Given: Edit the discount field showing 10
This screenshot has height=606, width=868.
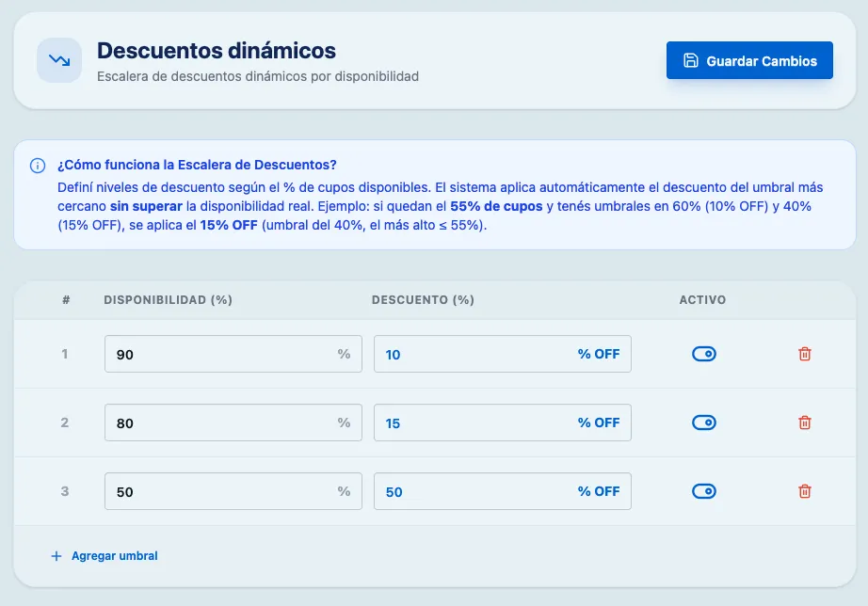Looking at the screenshot, I should (x=502, y=354).
